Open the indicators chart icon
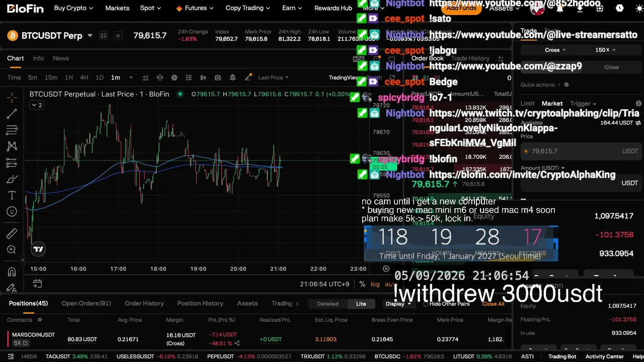644x362 pixels. 145,77
